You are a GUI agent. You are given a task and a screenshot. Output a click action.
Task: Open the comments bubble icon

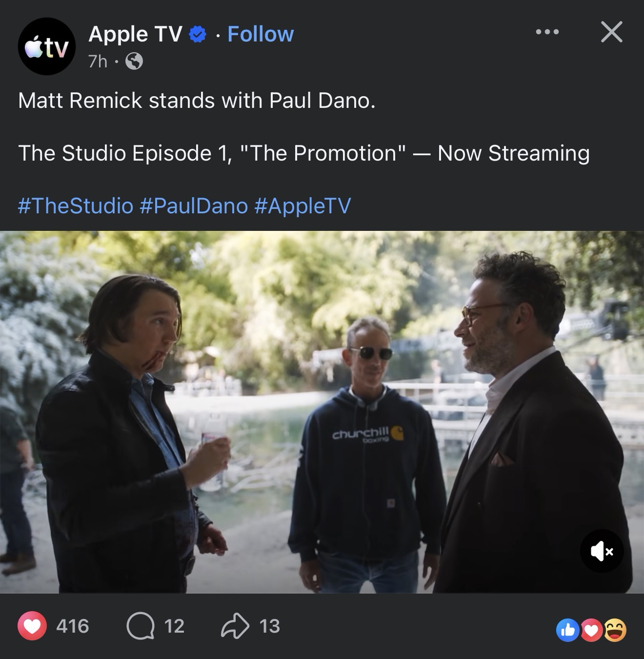pyautogui.click(x=141, y=626)
